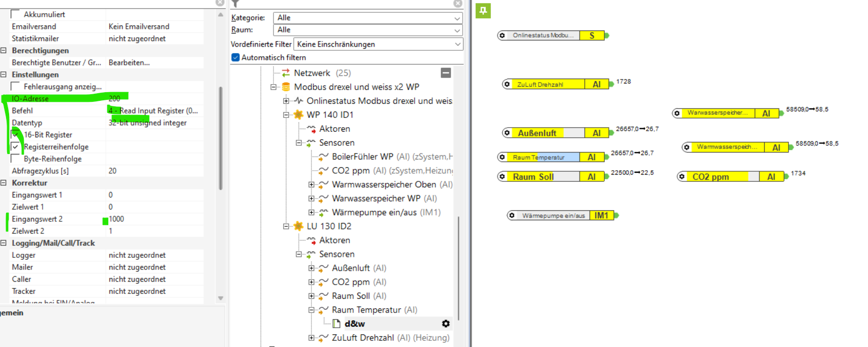
Task: Collapse the LU 130 ID2 tree node
Action: click(286, 226)
